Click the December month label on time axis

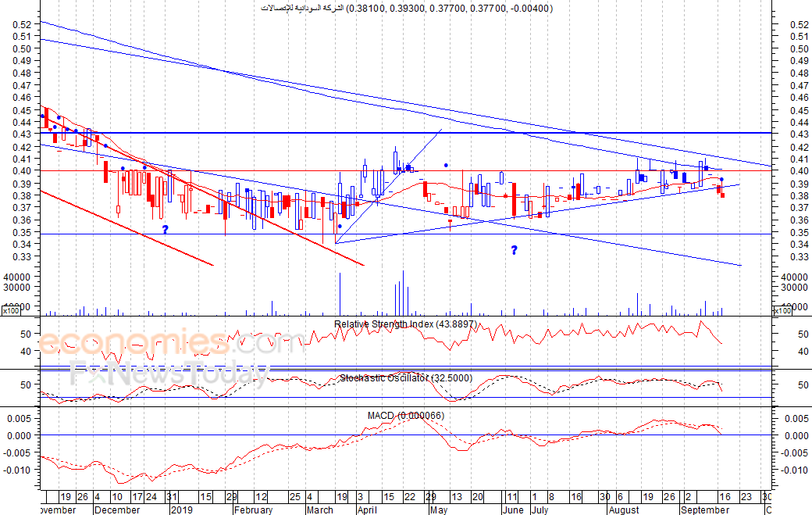click(117, 510)
